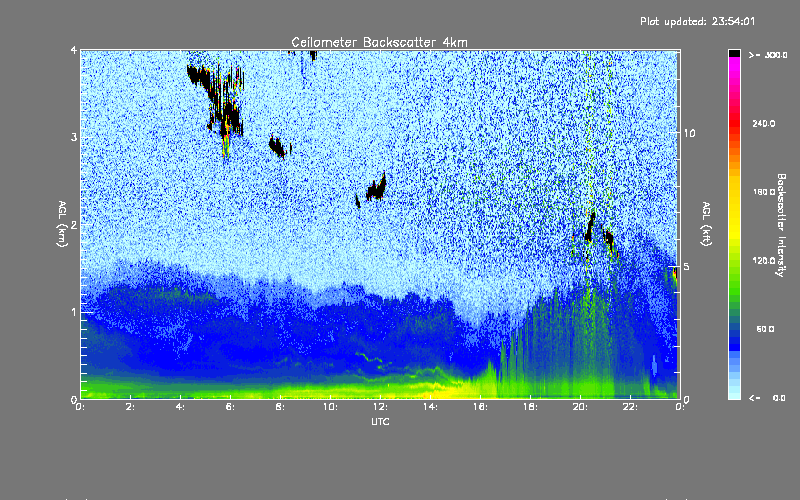Screen dimensions: 800x500
Task: Pick the black top segment of colorbar
Action: (734, 53)
